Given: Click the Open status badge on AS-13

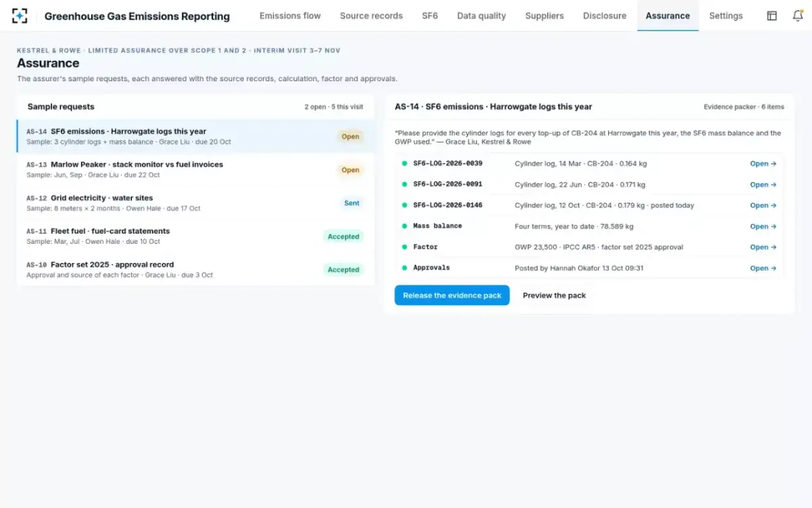Looking at the screenshot, I should [351, 170].
